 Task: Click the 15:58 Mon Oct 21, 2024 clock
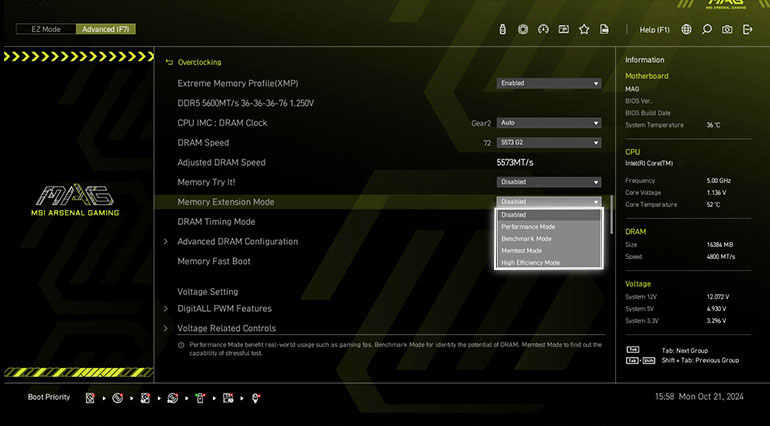(x=699, y=397)
